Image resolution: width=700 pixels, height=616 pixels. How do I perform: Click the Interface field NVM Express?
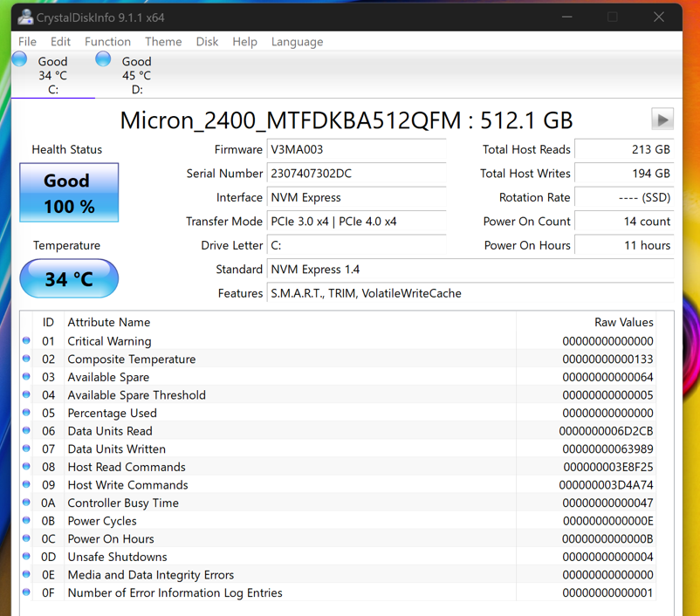tap(356, 197)
